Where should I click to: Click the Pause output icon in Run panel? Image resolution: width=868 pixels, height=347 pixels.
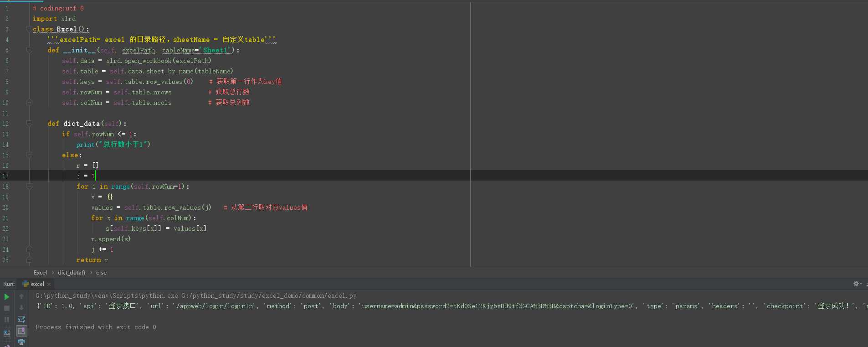pos(7,320)
